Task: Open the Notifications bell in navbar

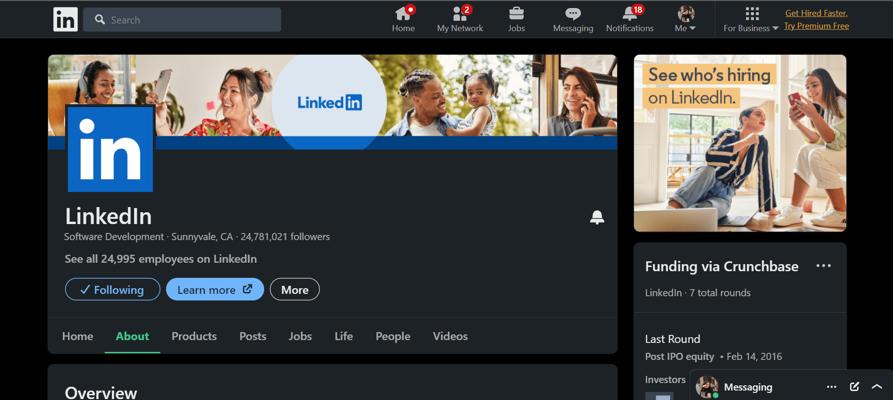Action: (x=629, y=19)
